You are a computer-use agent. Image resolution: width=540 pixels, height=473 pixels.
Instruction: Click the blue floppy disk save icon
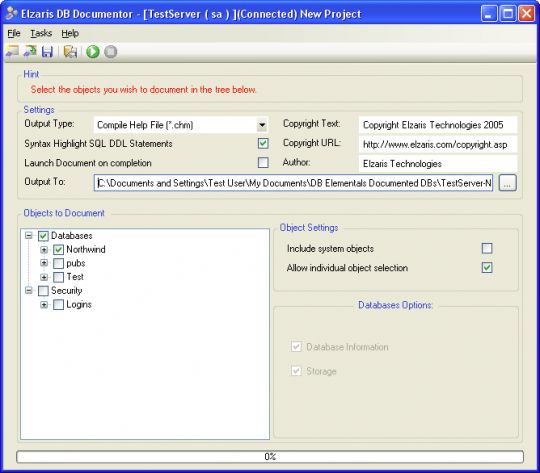point(47,52)
